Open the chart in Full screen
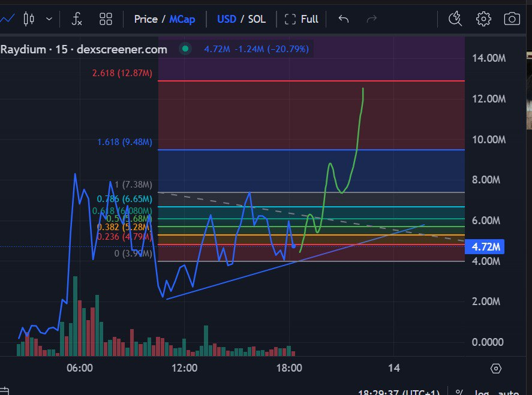This screenshot has height=395, width=532. tap(302, 19)
